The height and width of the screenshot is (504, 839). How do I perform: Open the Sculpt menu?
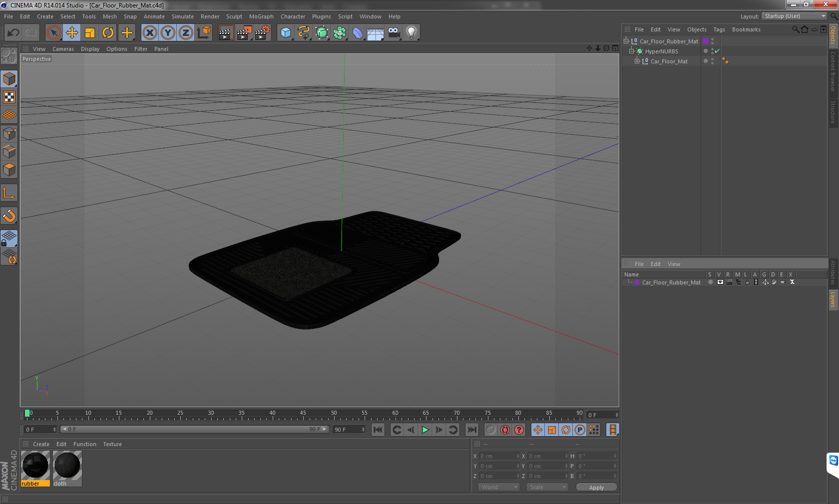[x=234, y=16]
